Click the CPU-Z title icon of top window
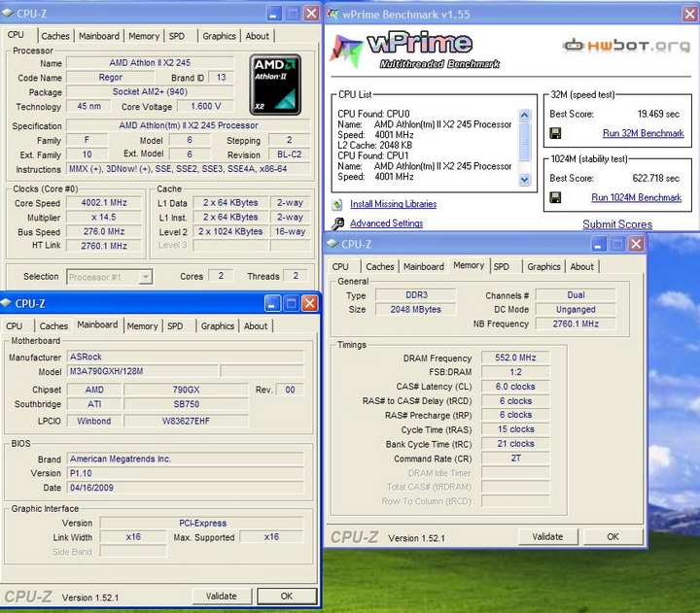The height and width of the screenshot is (613, 700). pyautogui.click(x=8, y=14)
